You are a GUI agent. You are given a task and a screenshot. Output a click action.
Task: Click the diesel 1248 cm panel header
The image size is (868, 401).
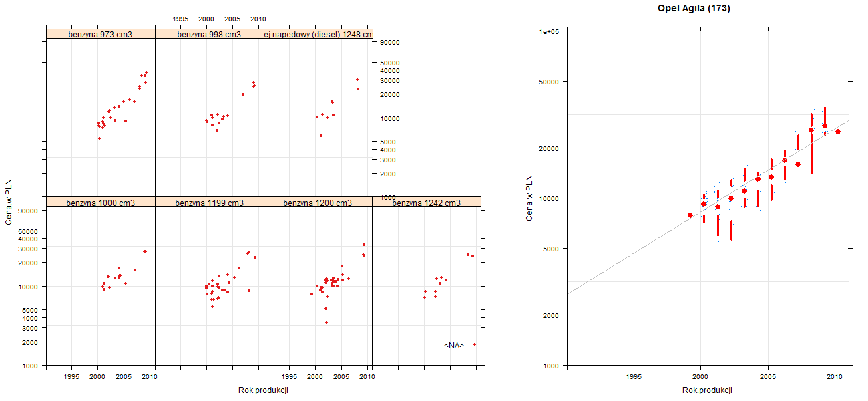[x=318, y=34]
